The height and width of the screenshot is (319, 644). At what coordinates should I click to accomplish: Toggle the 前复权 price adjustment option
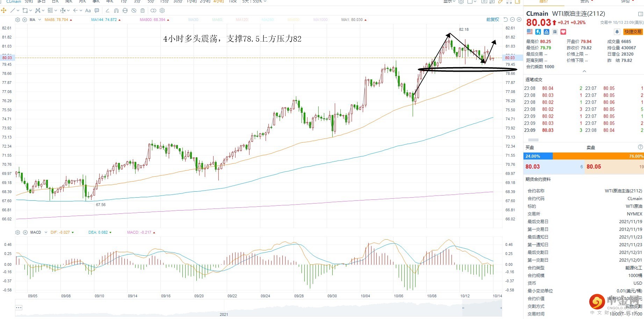tap(493, 20)
